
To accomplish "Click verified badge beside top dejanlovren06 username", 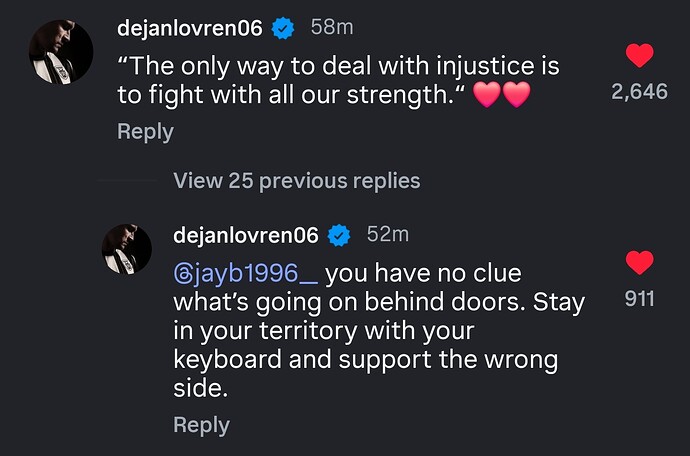I will pyautogui.click(x=283, y=29).
